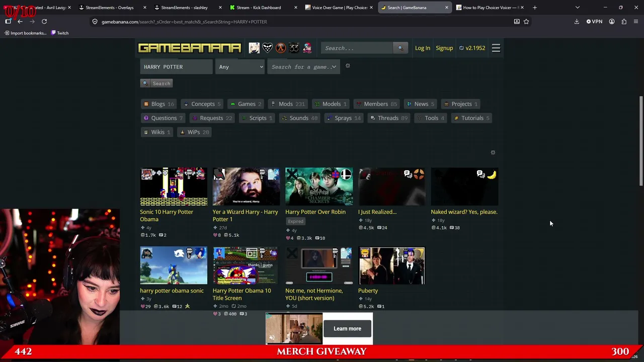
Task: Click the magnifier button in header search
Action: [x=400, y=48]
